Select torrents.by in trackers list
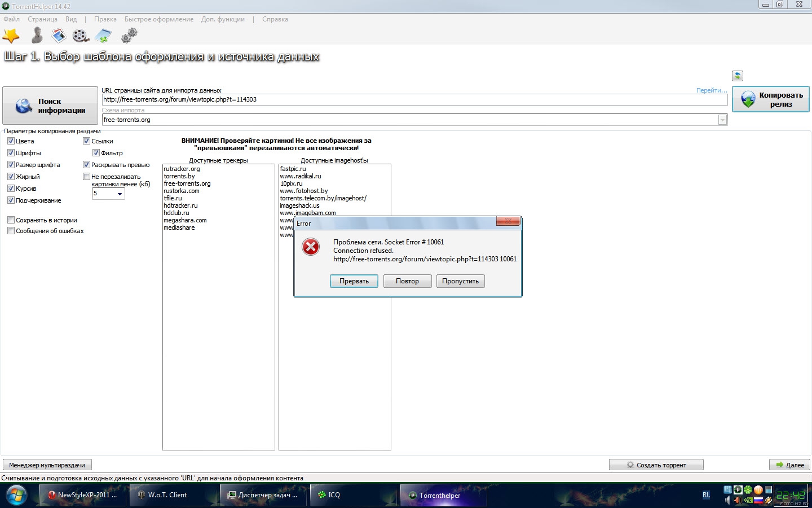This screenshot has height=508, width=812. tap(179, 176)
